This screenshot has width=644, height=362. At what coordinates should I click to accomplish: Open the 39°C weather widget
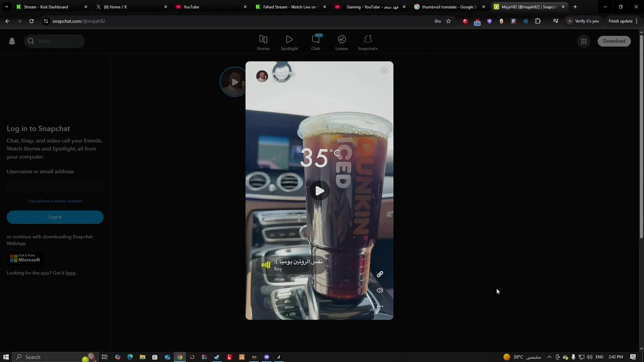point(522,357)
